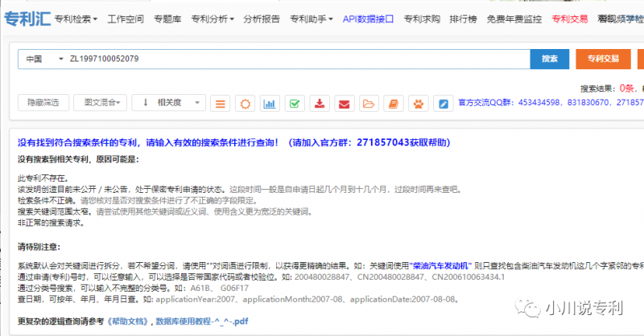644x336 pixels.
Task: Open the 《帮助文档》 link
Action: pyautogui.click(x=128, y=322)
